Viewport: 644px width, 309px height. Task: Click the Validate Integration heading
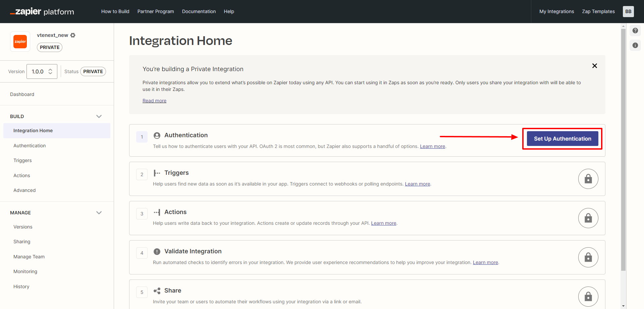pos(193,251)
